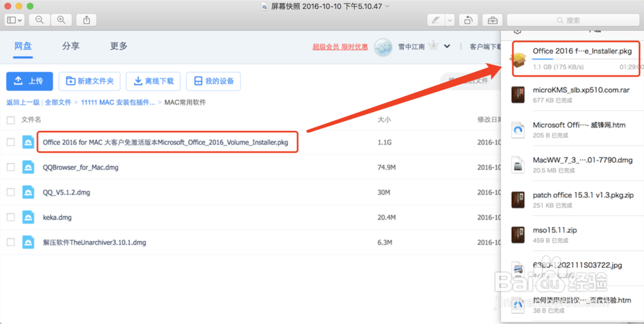Click file icon of TheUnarchiver3.10.1.dmg
The width and height of the screenshot is (644, 324).
coord(28,242)
